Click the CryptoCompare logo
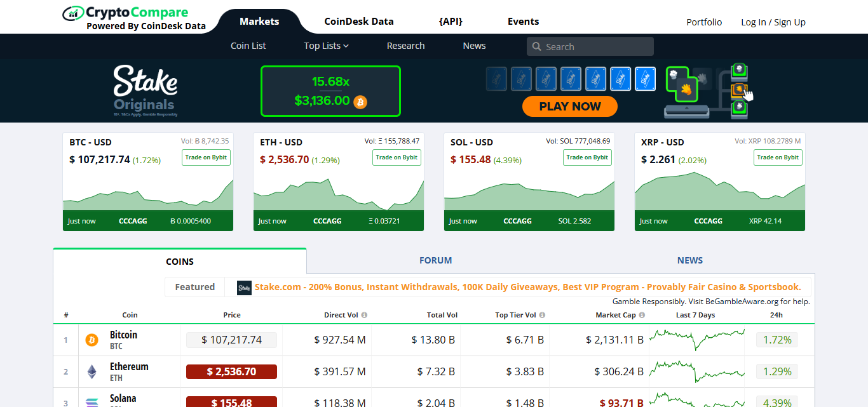 pyautogui.click(x=134, y=18)
